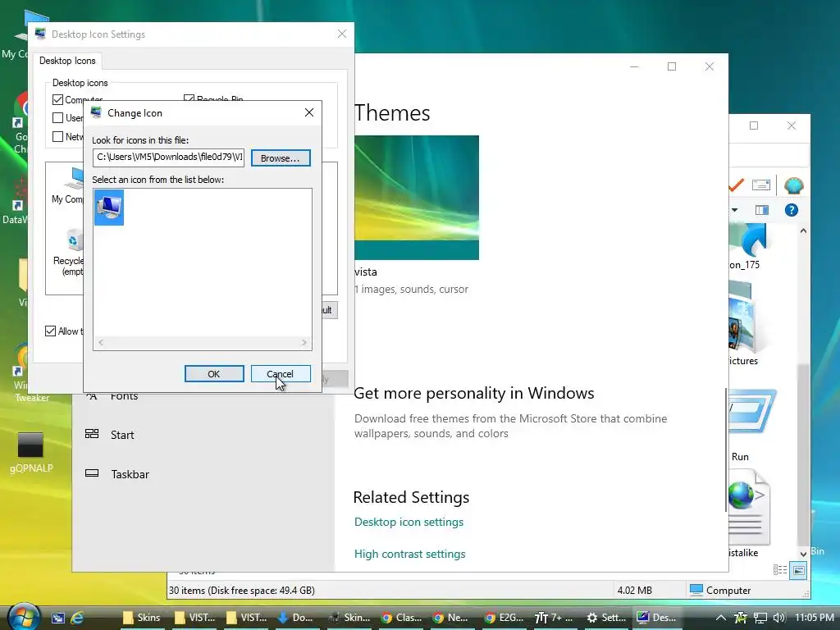Confirm with OK in the Change Icon dialog
The height and width of the screenshot is (630, 840).
click(x=214, y=374)
